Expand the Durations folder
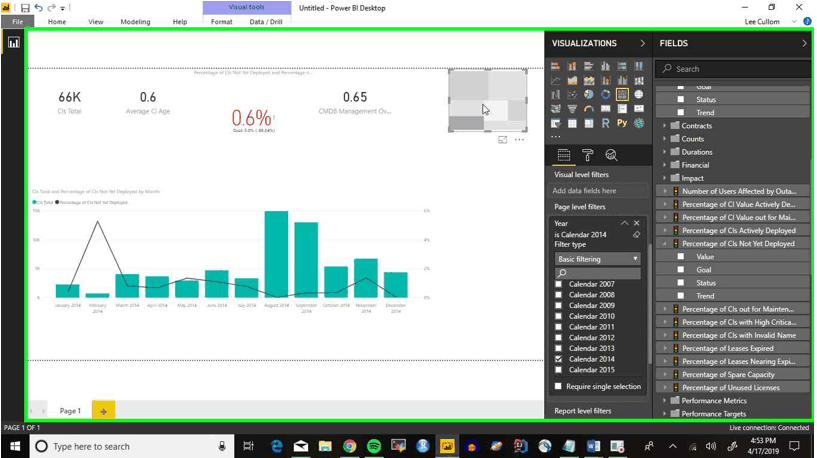Viewport: 817px width, 458px height. point(664,152)
